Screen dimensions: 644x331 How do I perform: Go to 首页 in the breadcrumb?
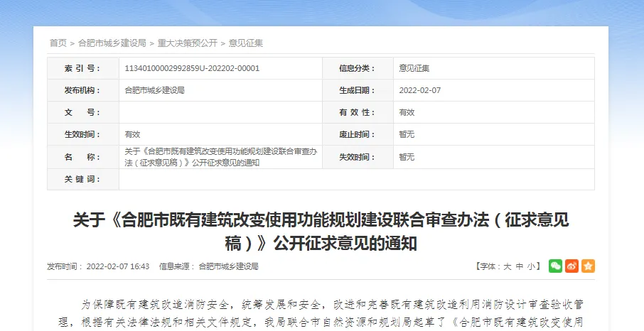[x=58, y=43]
